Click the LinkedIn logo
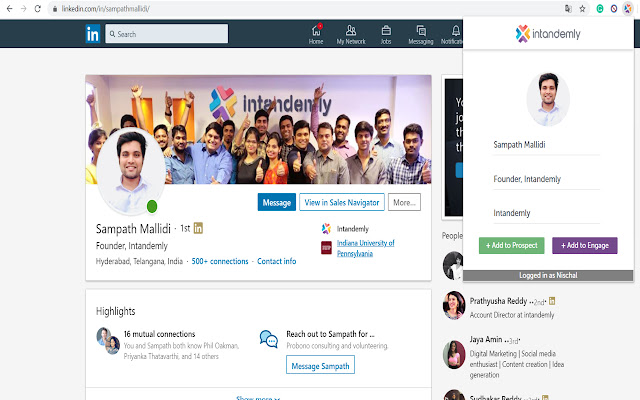This screenshot has width=640, height=400. tap(93, 34)
